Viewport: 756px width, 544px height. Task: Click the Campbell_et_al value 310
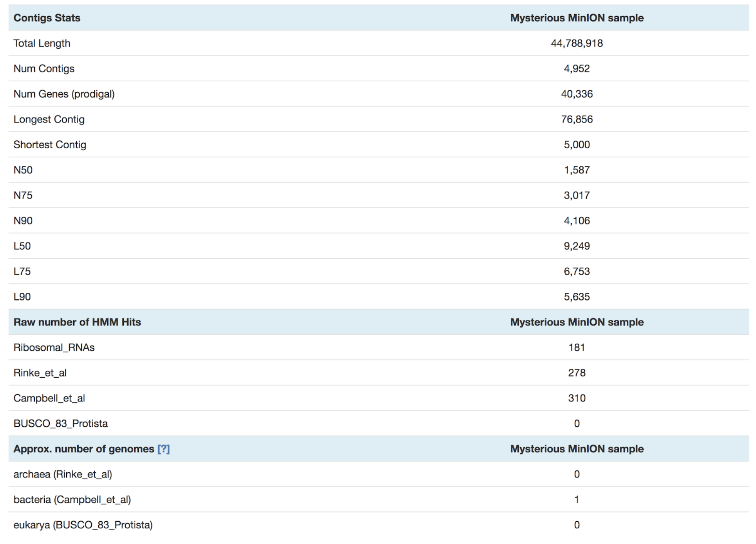click(576, 398)
